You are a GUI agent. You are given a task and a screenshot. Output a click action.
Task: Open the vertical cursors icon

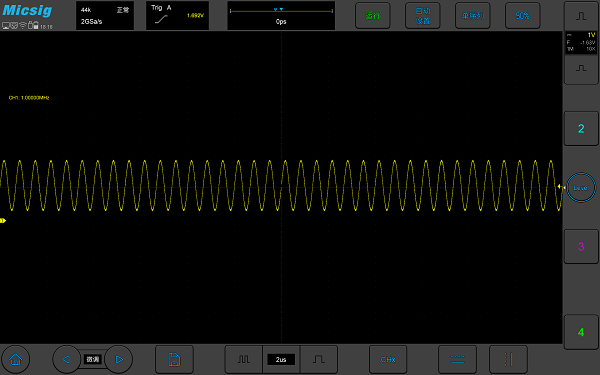coord(508,359)
